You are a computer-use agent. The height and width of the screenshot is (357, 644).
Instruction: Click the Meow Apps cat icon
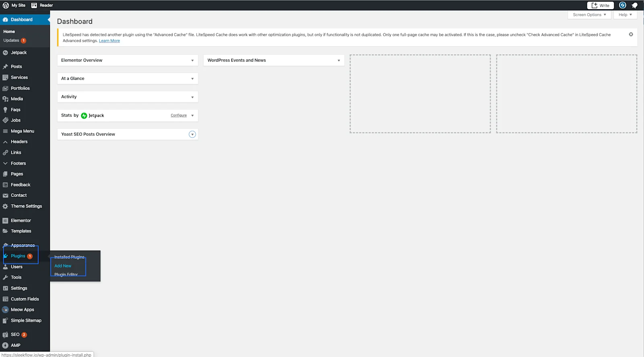point(5,310)
